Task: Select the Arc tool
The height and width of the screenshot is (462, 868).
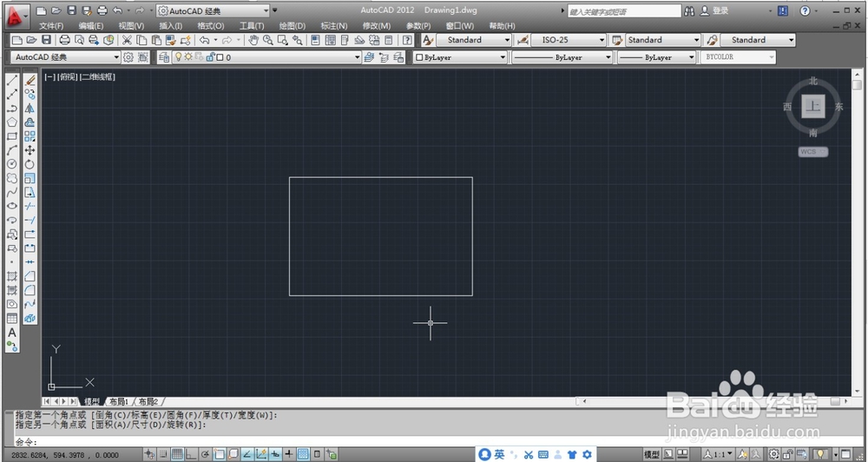Action: point(11,150)
